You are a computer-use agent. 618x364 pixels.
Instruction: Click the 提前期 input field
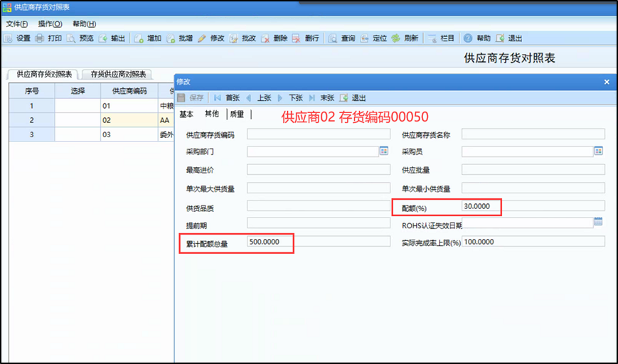[x=319, y=223]
